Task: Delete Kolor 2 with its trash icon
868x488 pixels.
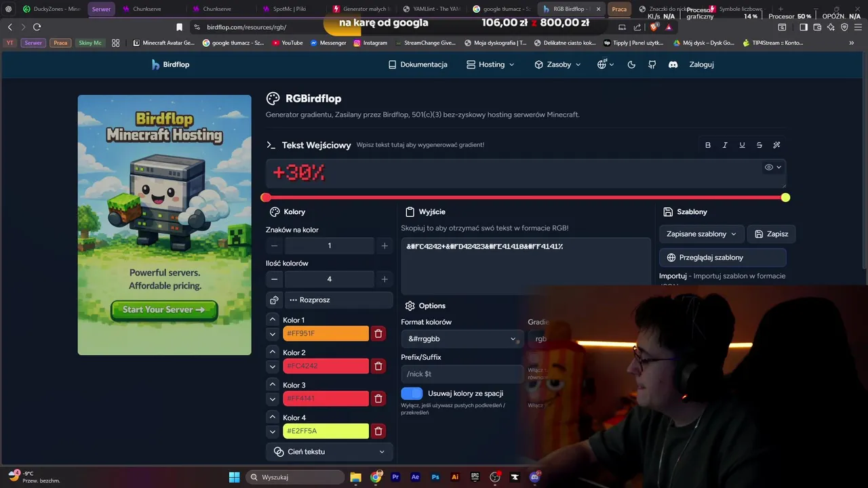Action: (x=378, y=366)
